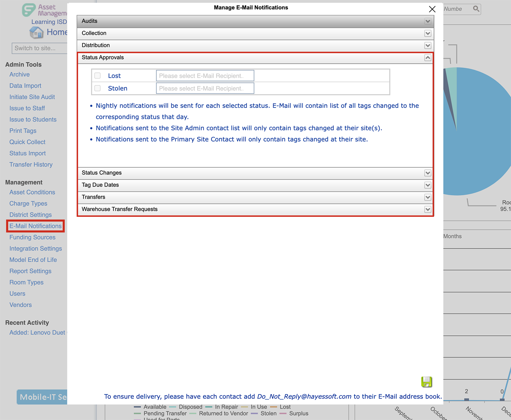The height and width of the screenshot is (420, 511).
Task: Open the Report Settings link
Action: (x=30, y=271)
